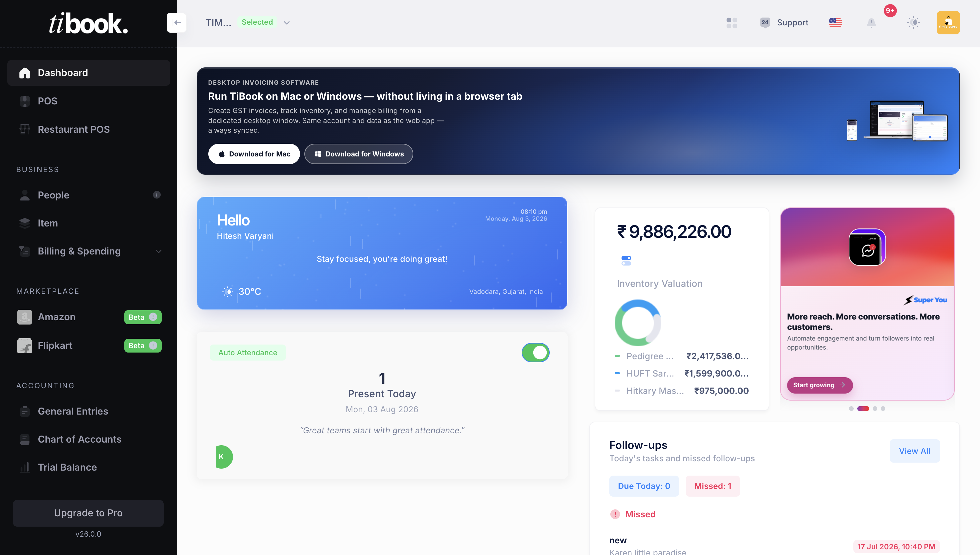The width and height of the screenshot is (980, 555).
Task: Click the Trial Balance bar-chart icon
Action: [25, 467]
